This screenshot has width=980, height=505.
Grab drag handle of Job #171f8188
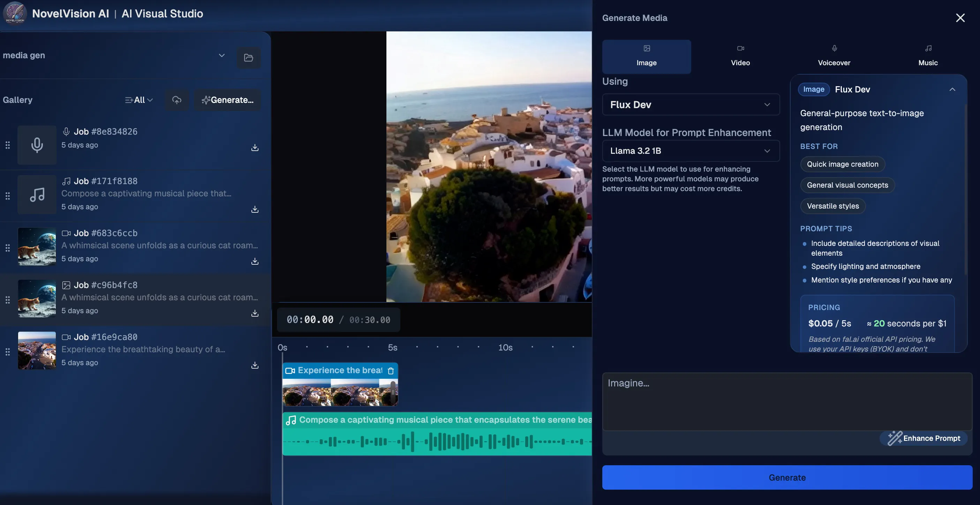[8, 196]
